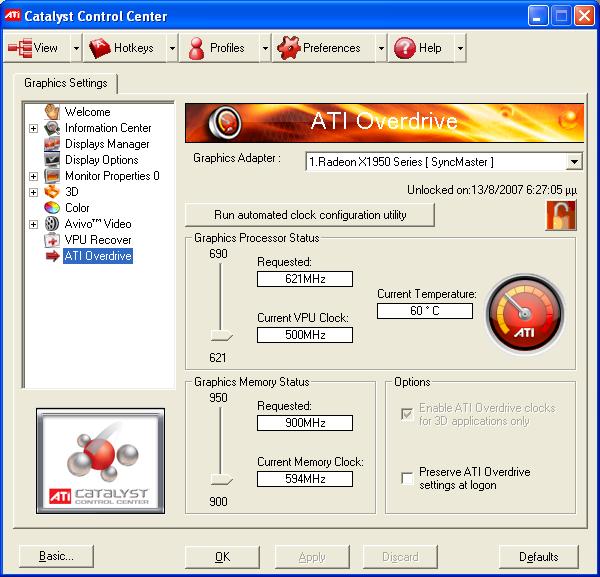Click the GPU Requested 621MHz field
600x577 pixels.
click(x=305, y=279)
